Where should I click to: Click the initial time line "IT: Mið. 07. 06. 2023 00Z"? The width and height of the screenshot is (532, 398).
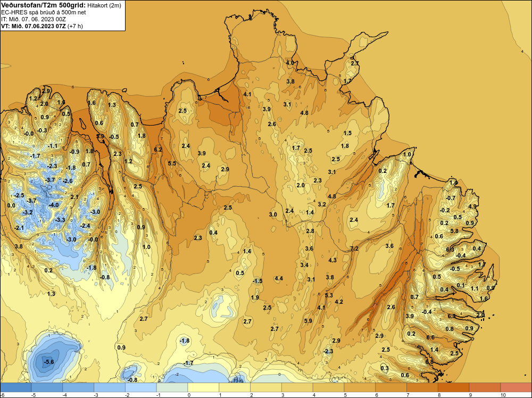click(34, 19)
